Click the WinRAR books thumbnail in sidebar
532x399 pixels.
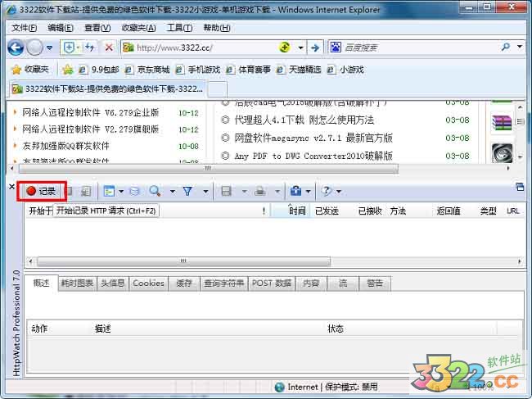coord(502,123)
